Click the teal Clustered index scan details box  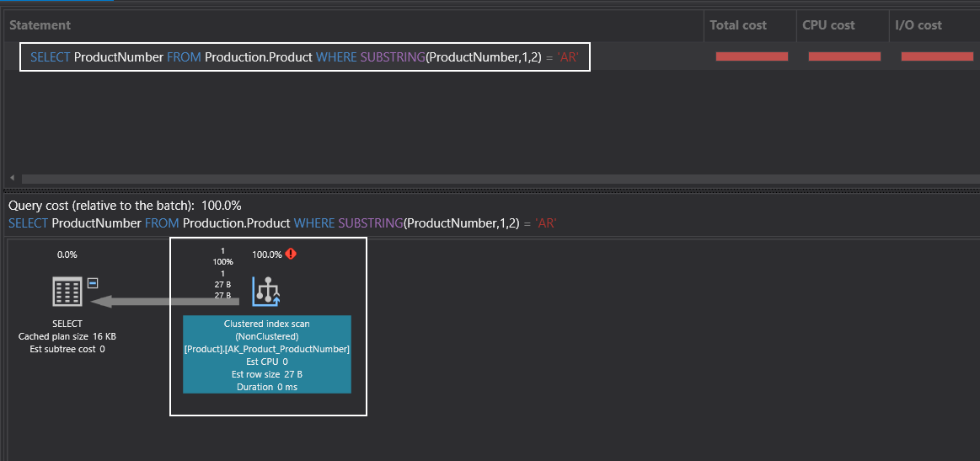(x=266, y=355)
